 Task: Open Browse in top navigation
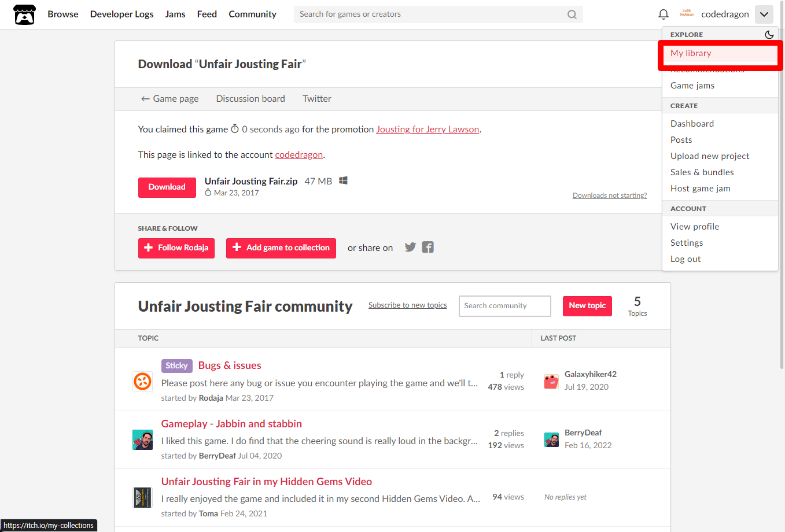click(x=63, y=14)
